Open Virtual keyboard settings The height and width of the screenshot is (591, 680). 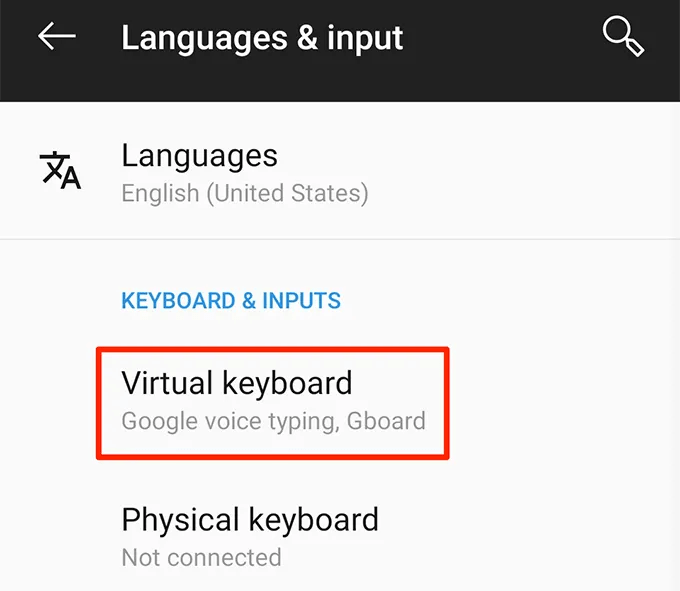237,383
